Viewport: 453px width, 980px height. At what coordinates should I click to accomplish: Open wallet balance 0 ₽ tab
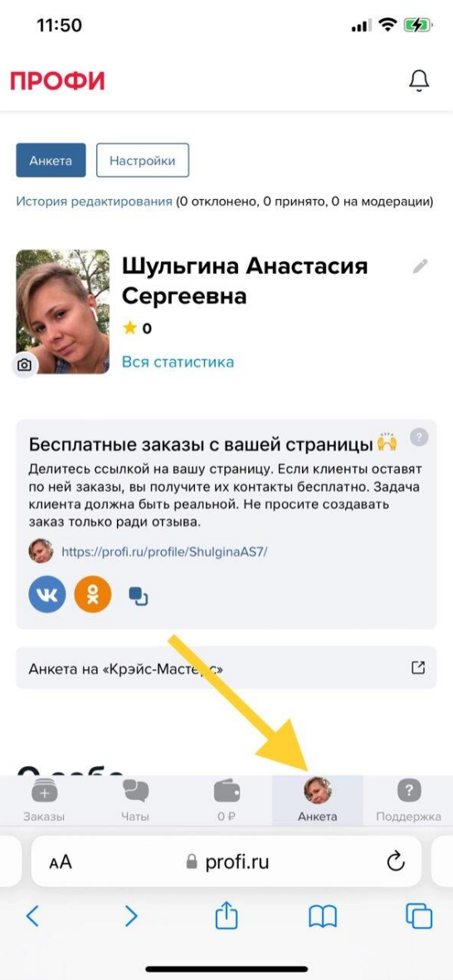(226, 801)
